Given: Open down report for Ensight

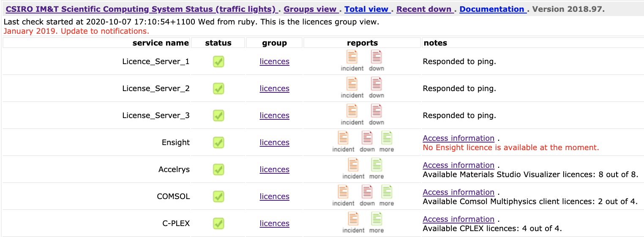Looking at the screenshot, I should [x=367, y=142].
